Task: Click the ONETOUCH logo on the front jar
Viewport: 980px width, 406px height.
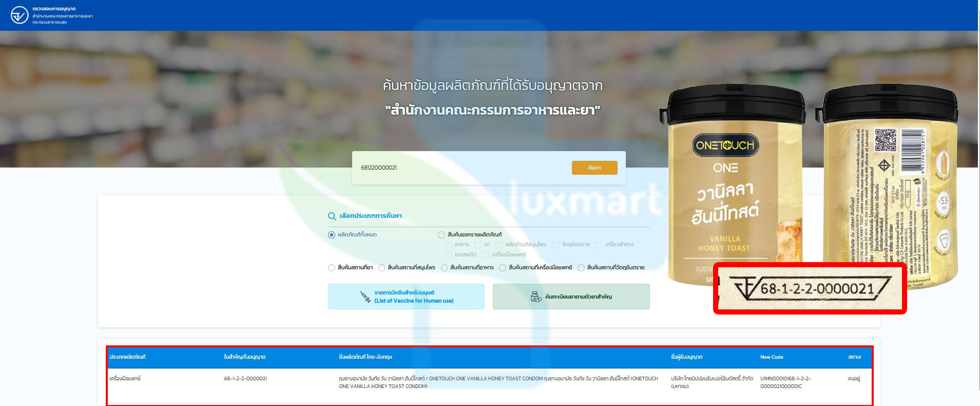Action: pos(724,145)
